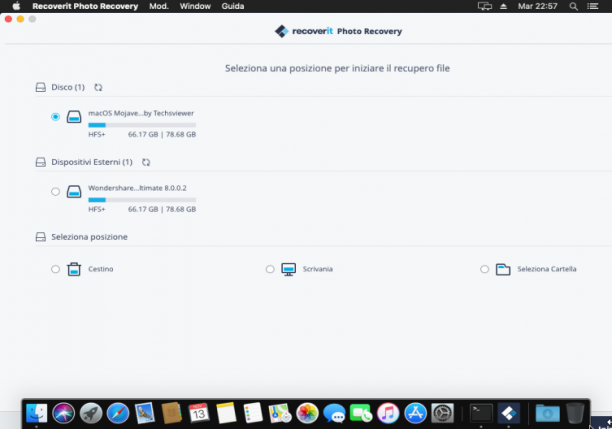Click the macOS Mojave disk usage bar

tap(142, 125)
